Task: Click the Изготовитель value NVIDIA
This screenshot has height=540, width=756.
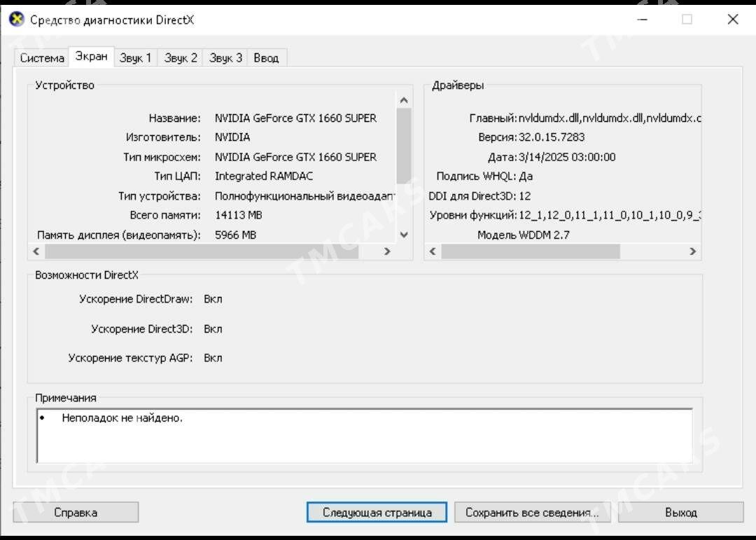Action: 232,137
